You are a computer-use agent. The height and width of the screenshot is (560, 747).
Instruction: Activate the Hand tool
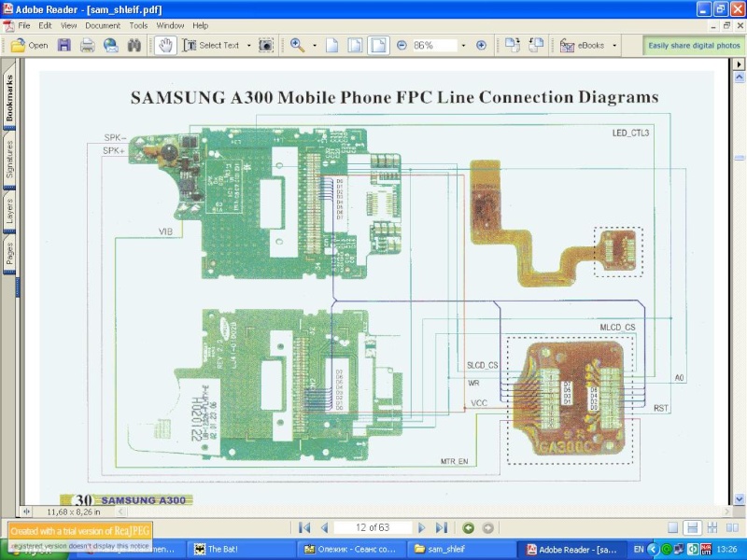(165, 45)
